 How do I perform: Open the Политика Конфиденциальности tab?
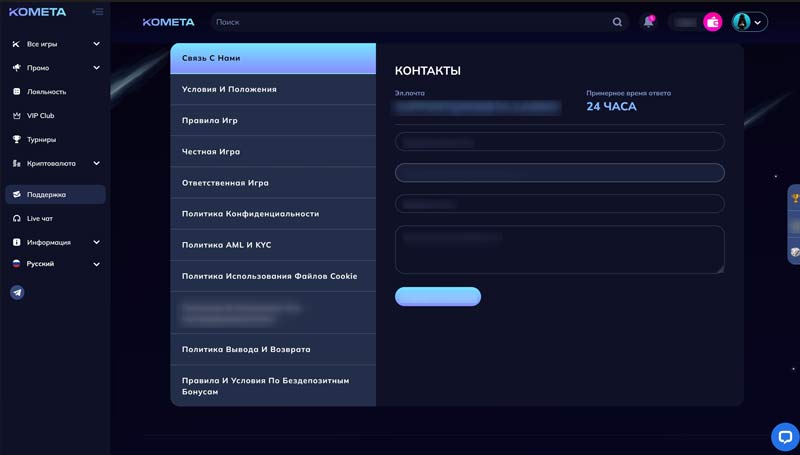point(272,214)
